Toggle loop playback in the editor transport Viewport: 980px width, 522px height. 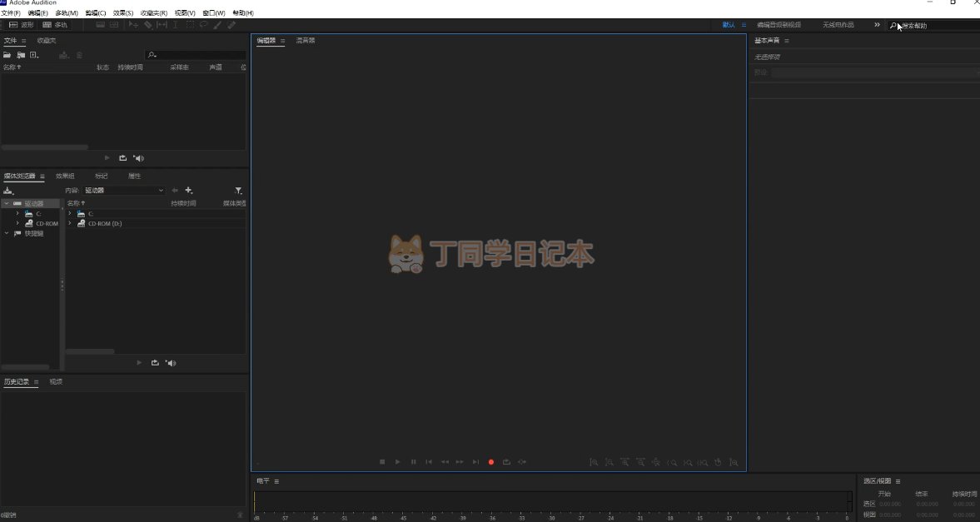[x=506, y=462]
